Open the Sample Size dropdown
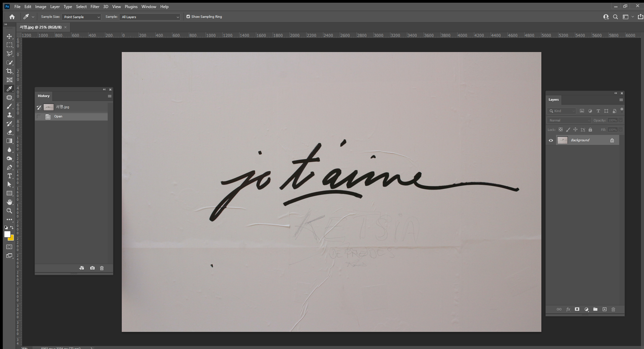This screenshot has height=349, width=644. [x=82, y=17]
